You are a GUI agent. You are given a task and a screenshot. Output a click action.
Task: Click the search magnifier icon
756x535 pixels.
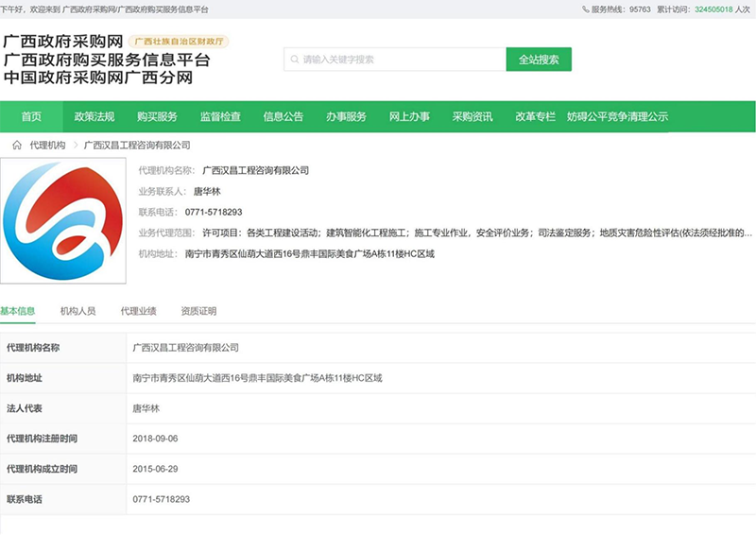[294, 60]
